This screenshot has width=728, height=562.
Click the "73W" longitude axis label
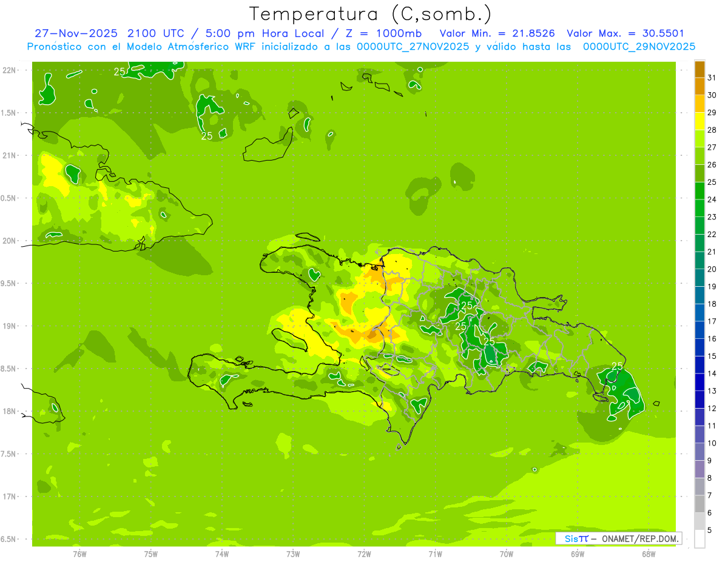(x=293, y=554)
